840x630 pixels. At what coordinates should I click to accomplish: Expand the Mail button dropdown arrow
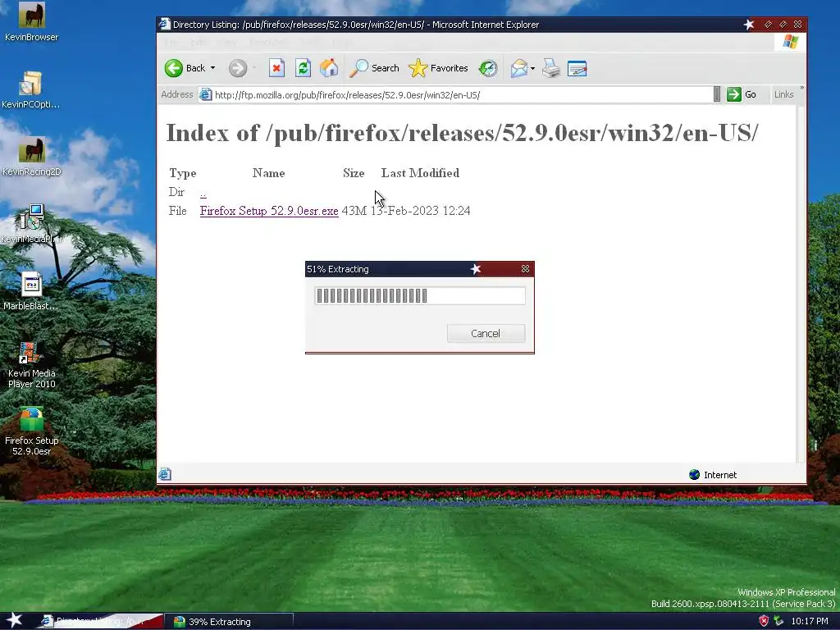[532, 68]
